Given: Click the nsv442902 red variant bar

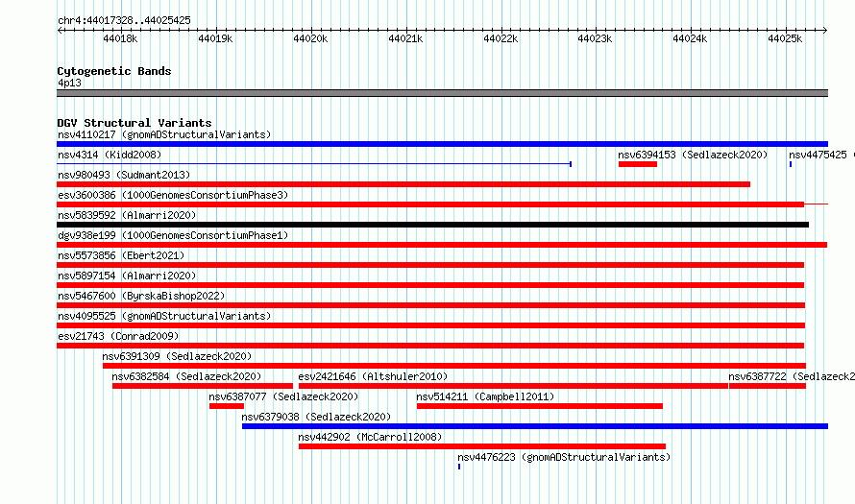Looking at the screenshot, I should pos(482,446).
